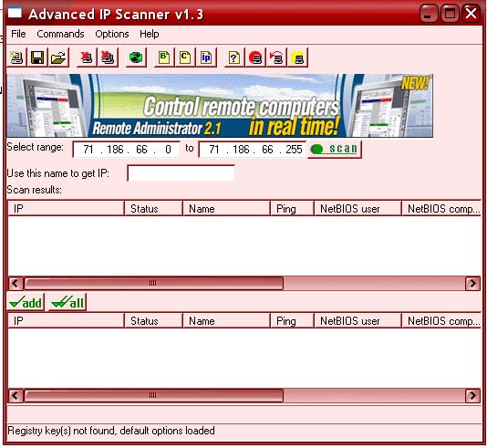This screenshot has width=487, height=448.
Task: Click the green 'all' button
Action: (67, 302)
